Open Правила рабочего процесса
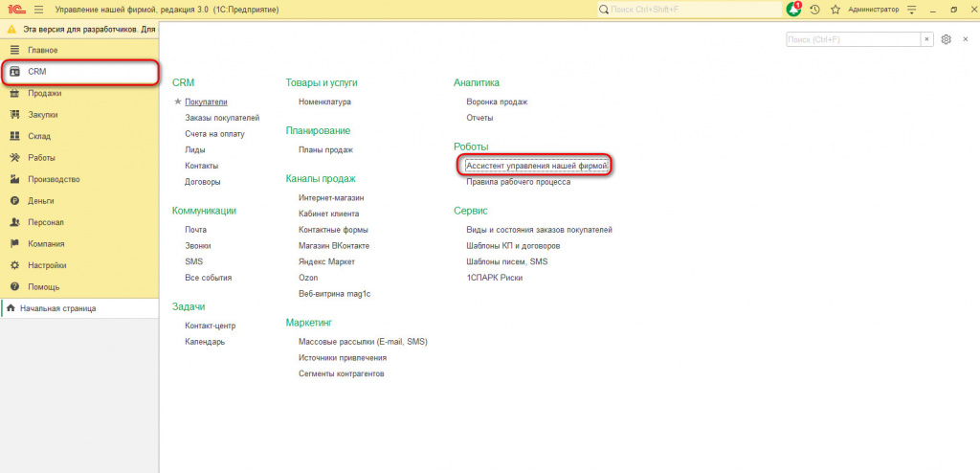The height and width of the screenshot is (473, 980). (x=518, y=182)
